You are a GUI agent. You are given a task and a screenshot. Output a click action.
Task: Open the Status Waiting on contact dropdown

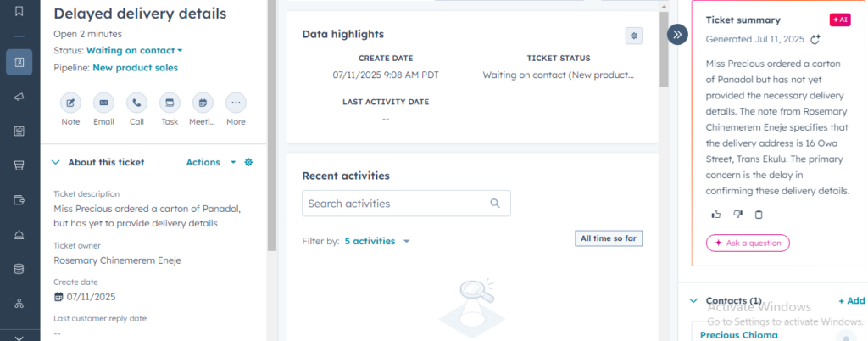coord(135,50)
